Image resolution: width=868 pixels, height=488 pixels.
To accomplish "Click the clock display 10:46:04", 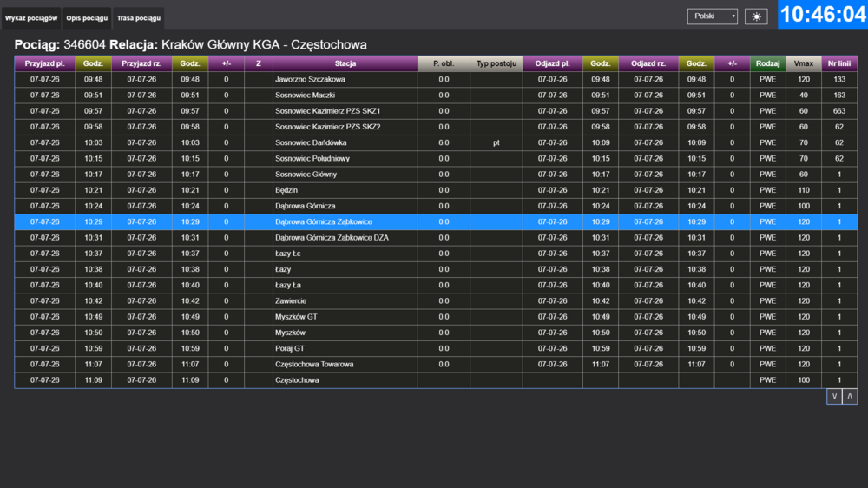I will 823,15.
